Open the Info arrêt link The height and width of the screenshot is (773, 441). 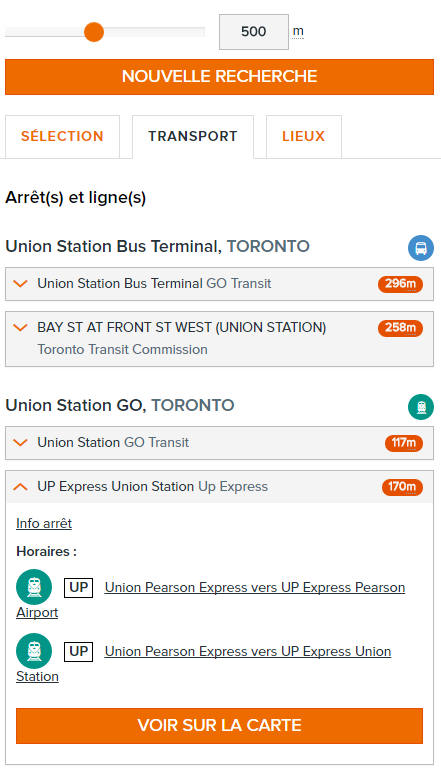44,524
